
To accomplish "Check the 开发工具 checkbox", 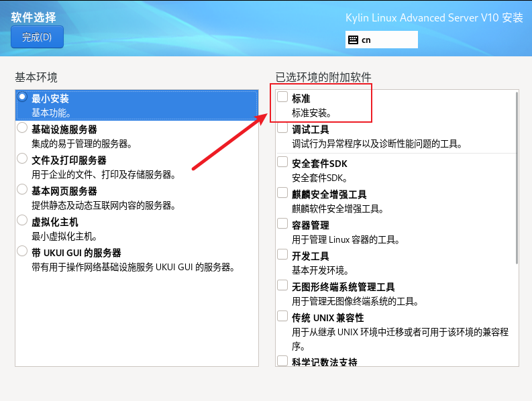I will point(282,254).
